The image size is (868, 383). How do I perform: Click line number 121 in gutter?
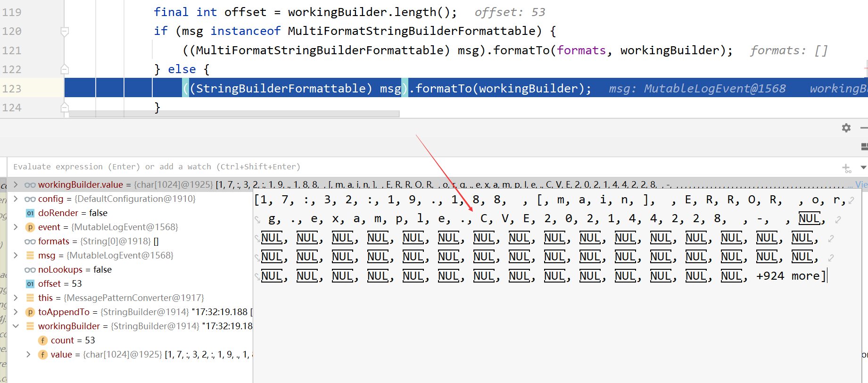(x=12, y=50)
